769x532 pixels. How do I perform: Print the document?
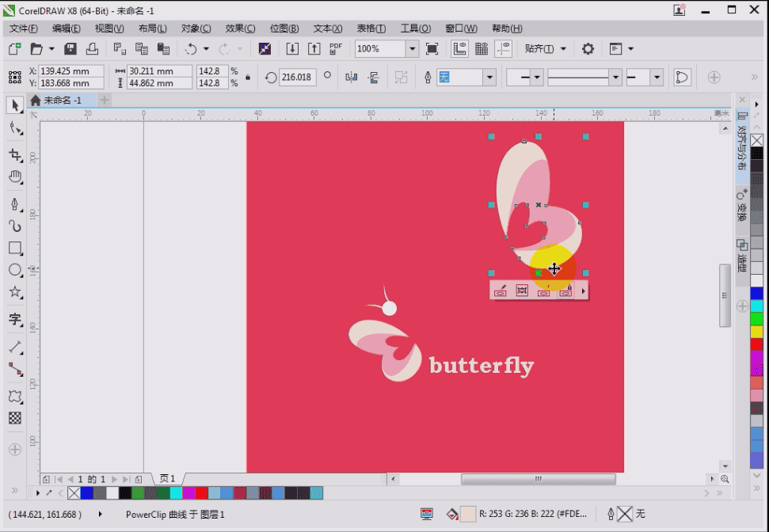[x=92, y=48]
